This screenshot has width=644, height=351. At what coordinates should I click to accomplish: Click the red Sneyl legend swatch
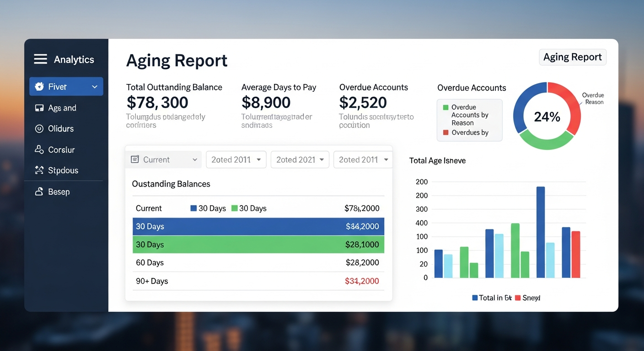(x=518, y=298)
